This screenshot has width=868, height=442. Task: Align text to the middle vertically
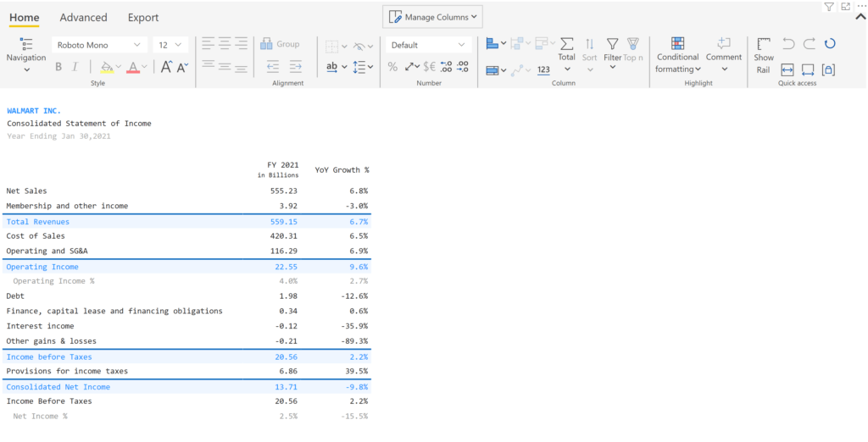[224, 66]
